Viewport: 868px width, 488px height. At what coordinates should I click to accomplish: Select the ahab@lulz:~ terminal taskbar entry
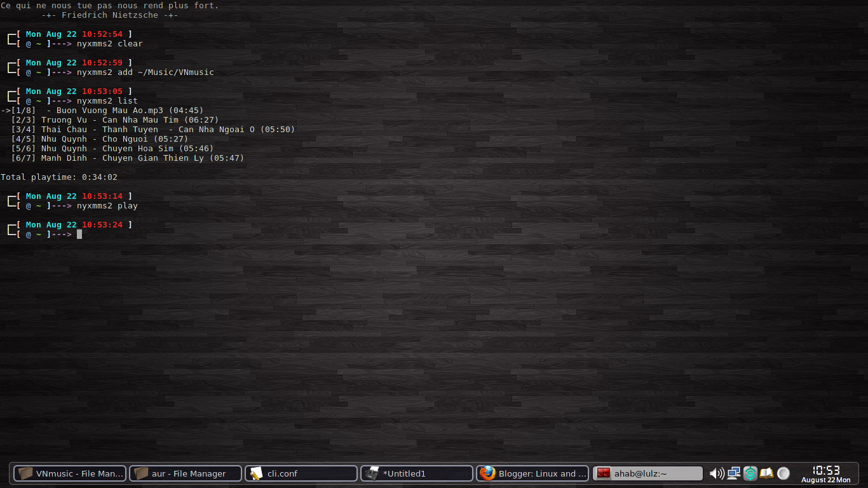(648, 473)
